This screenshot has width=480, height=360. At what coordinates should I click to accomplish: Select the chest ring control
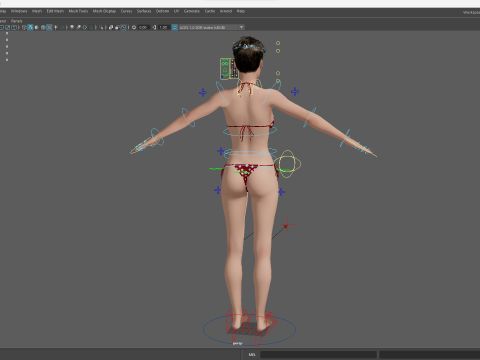(250, 131)
